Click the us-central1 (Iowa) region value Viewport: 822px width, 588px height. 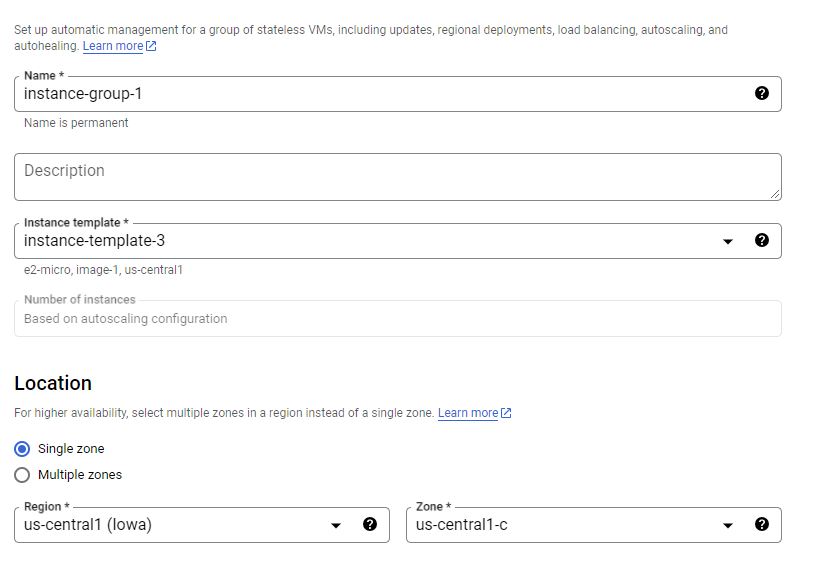tap(88, 525)
